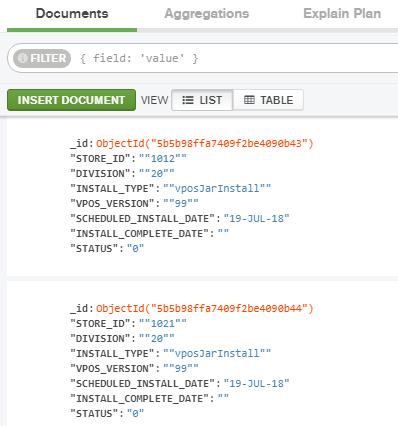398x426 pixels.
Task: Click second document's VPOS_VERSION value 99
Action: (x=181, y=369)
